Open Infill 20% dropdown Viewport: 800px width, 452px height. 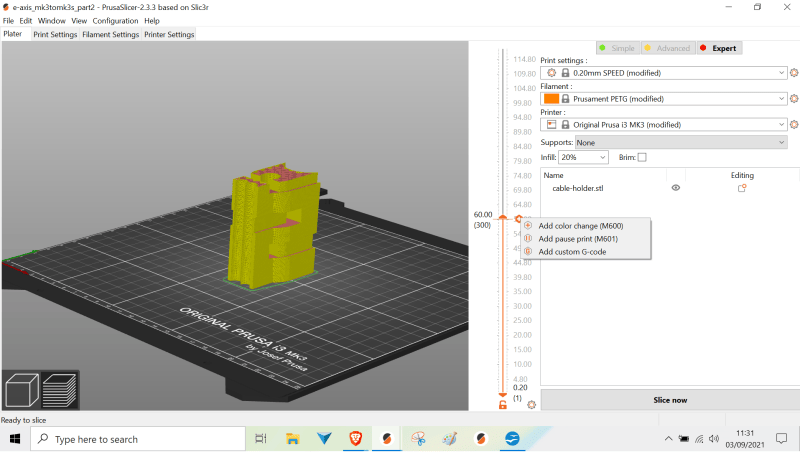click(583, 157)
